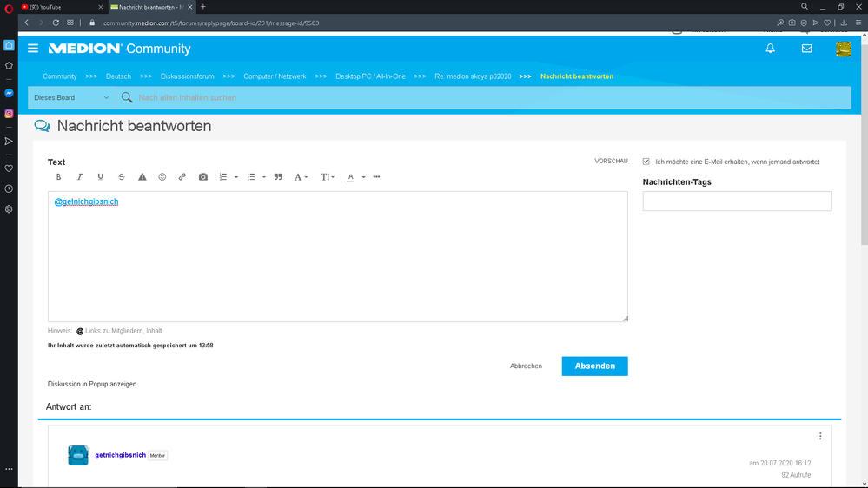Open the font size dropdown
868x488 pixels.
pyautogui.click(x=328, y=177)
